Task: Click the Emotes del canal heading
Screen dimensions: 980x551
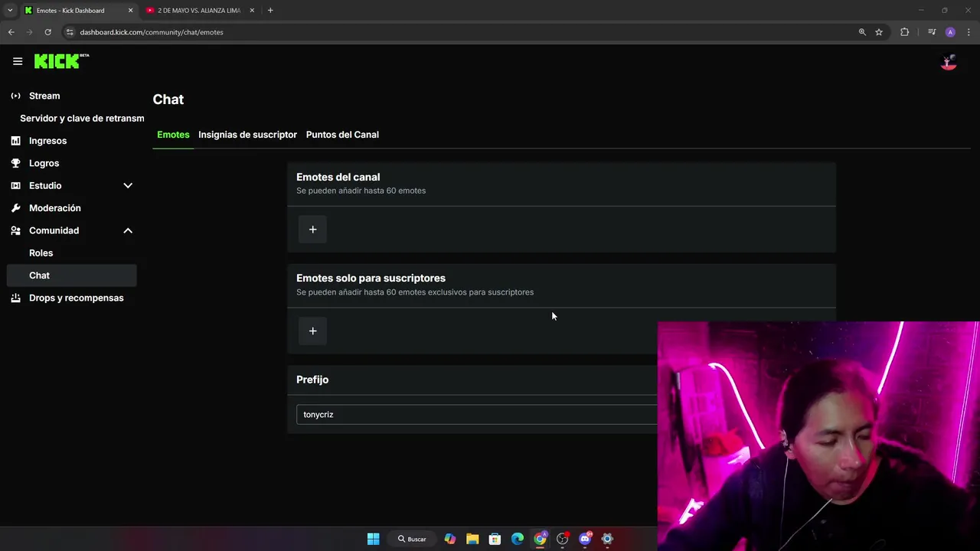Action: [338, 177]
